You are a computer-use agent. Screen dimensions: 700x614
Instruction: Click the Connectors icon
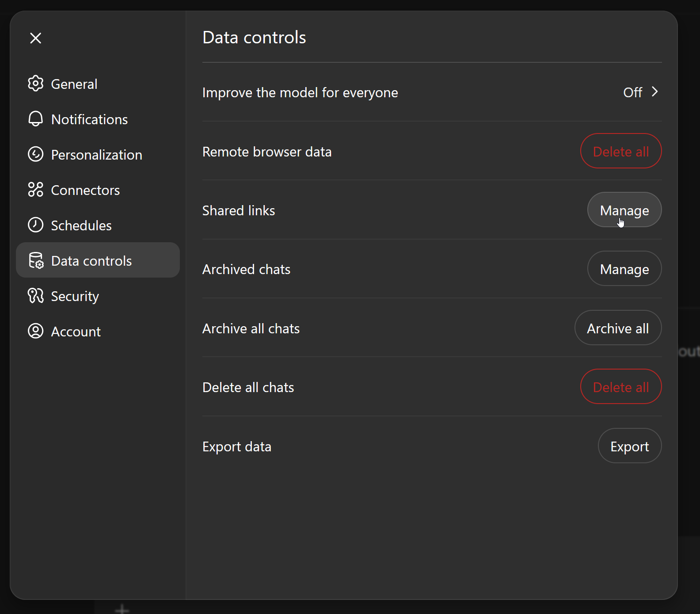(36, 190)
